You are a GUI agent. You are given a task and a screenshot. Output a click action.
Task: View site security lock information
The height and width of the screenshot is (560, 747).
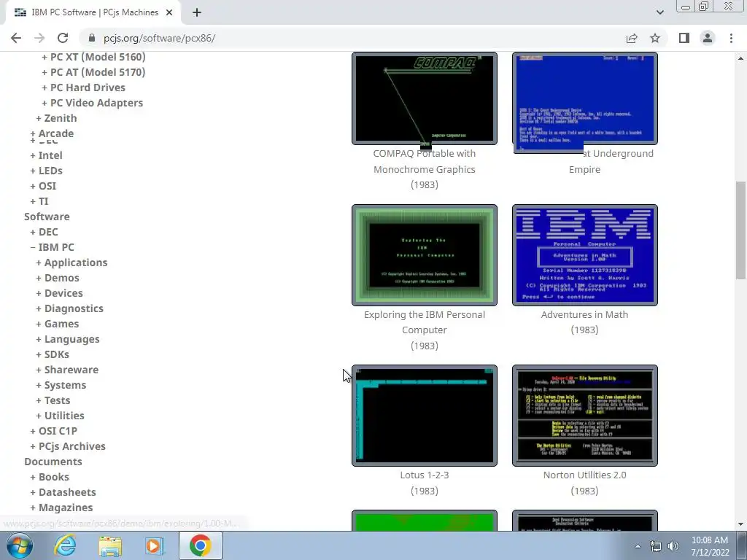93,38
